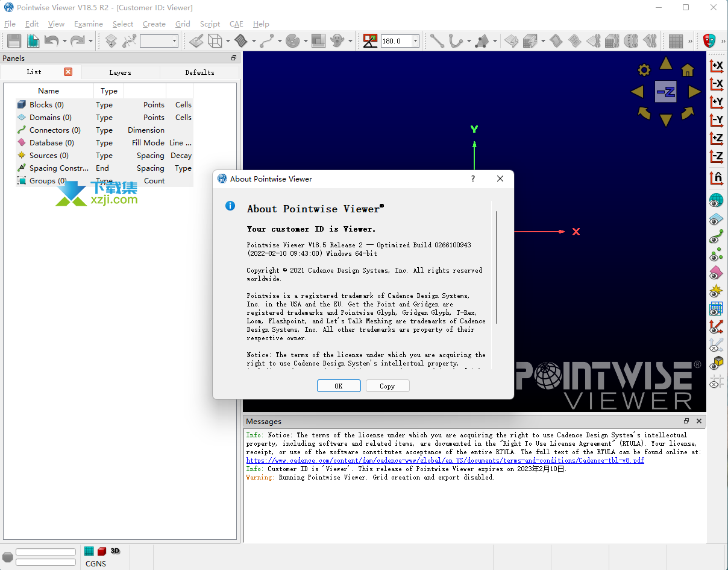Open the Script menu
This screenshot has width=728, height=570.
click(x=210, y=24)
